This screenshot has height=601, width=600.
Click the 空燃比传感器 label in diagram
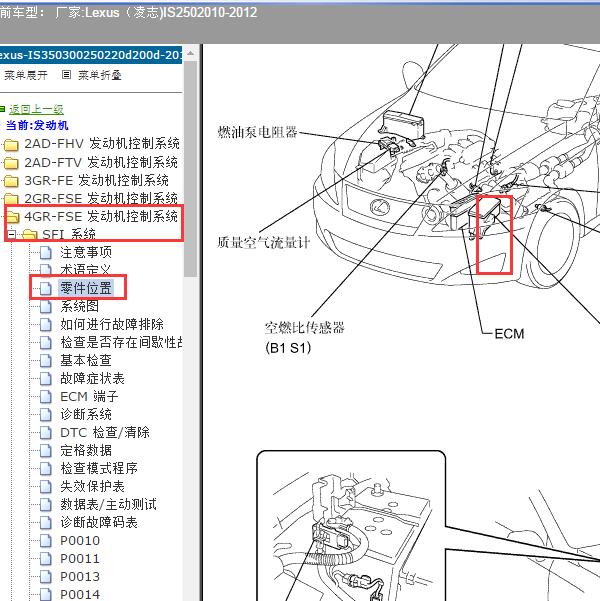(x=304, y=328)
